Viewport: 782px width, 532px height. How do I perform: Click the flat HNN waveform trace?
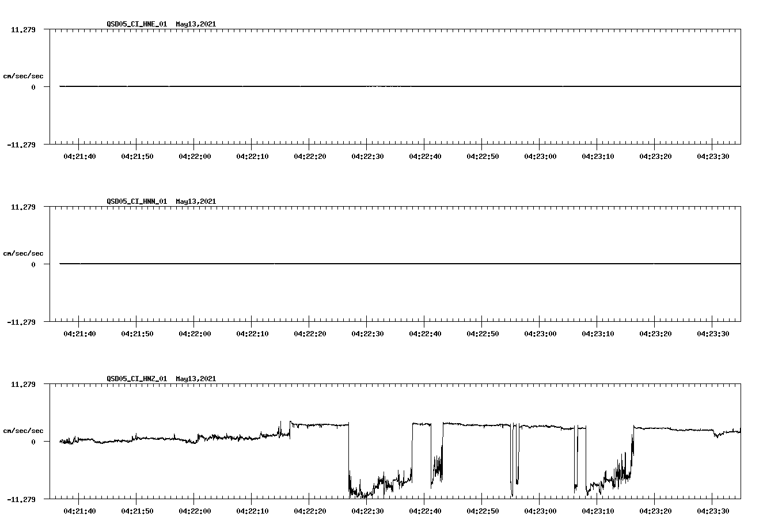pos(230,264)
